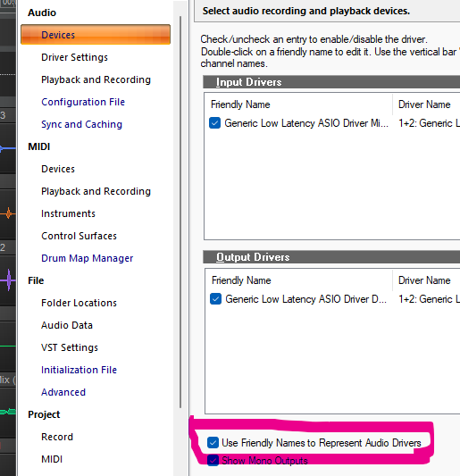Select the MIDI category heading
This screenshot has height=476, width=460.
(x=39, y=146)
